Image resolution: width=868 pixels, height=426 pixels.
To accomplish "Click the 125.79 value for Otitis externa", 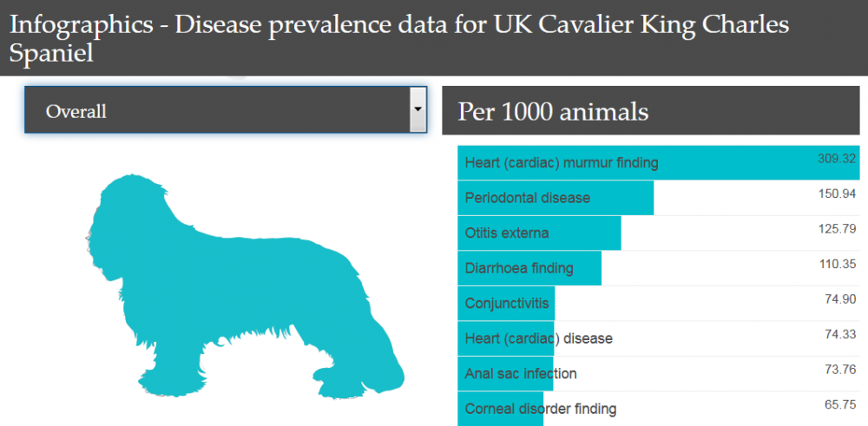I will point(837,229).
